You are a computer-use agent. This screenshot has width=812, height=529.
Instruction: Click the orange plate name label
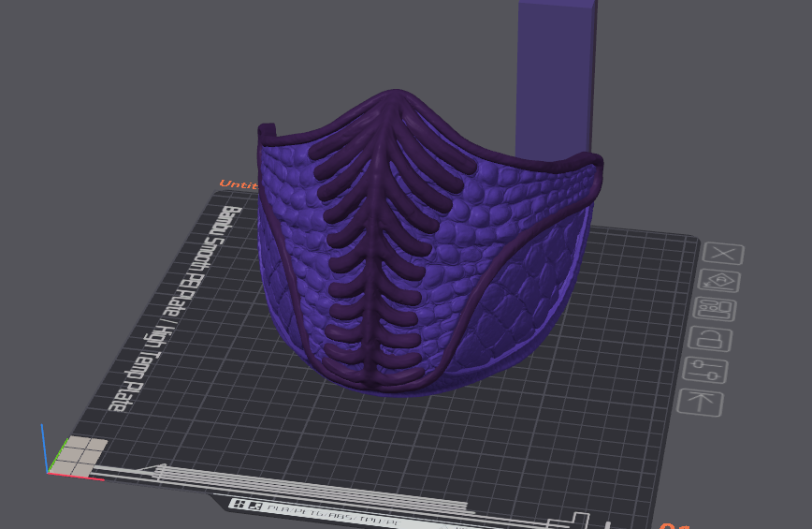[238, 184]
